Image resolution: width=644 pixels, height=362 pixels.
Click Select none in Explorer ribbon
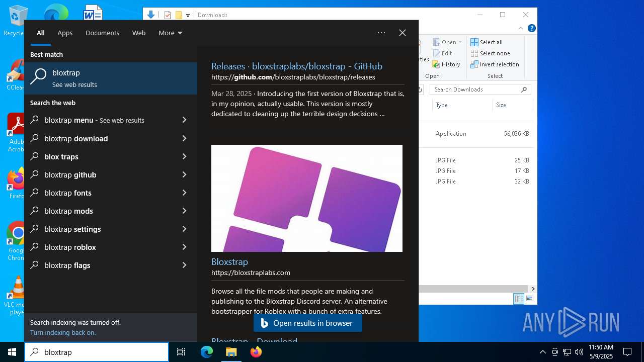tap(490, 53)
